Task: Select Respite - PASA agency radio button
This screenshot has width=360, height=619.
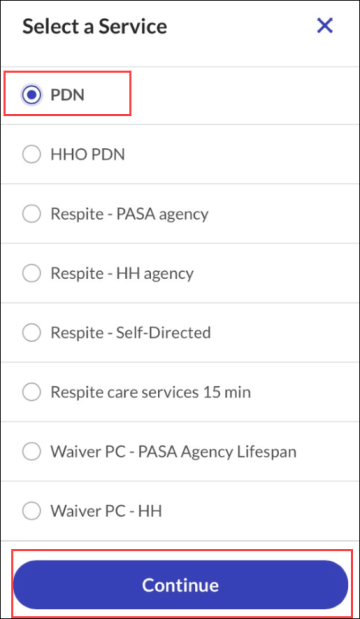Action: 31,214
